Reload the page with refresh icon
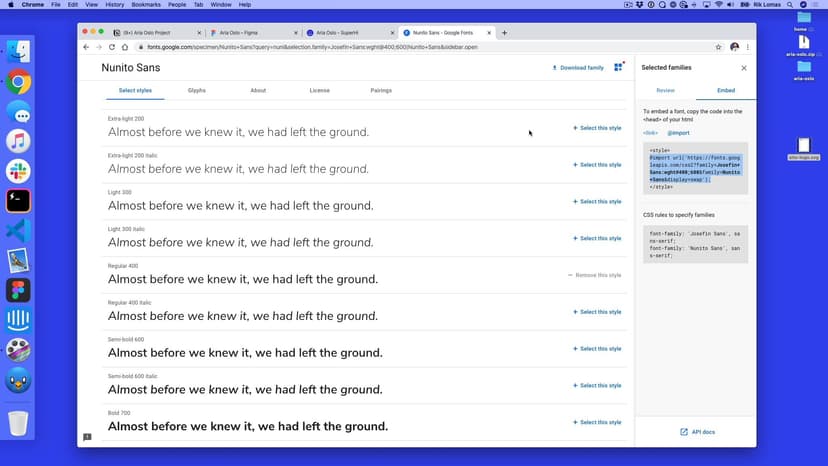The image size is (828, 466). coord(112,47)
